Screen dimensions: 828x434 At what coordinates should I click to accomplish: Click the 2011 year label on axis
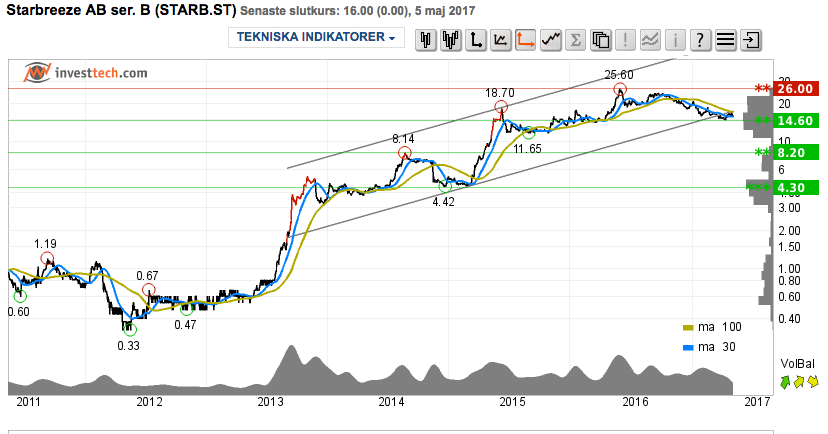pos(29,402)
